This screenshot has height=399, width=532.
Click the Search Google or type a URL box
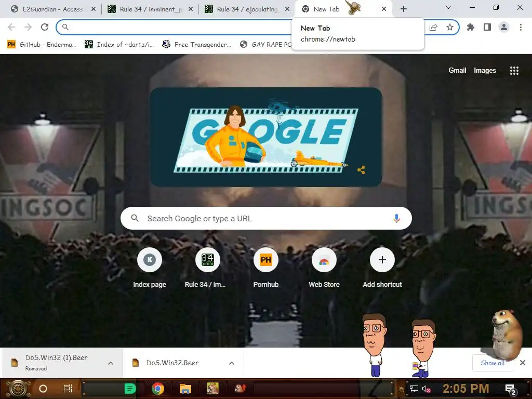pyautogui.click(x=266, y=218)
